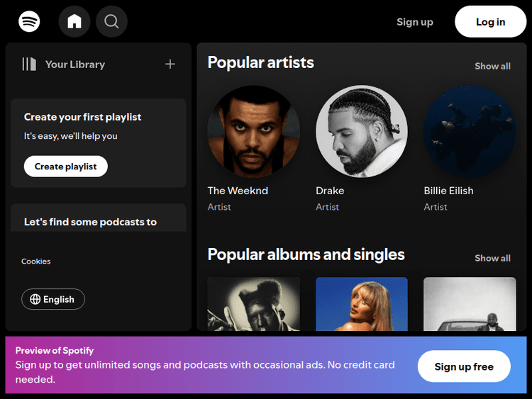Screen dimensions: 532x399
Task: Select Billie Eilish artist image
Action: 470,132
